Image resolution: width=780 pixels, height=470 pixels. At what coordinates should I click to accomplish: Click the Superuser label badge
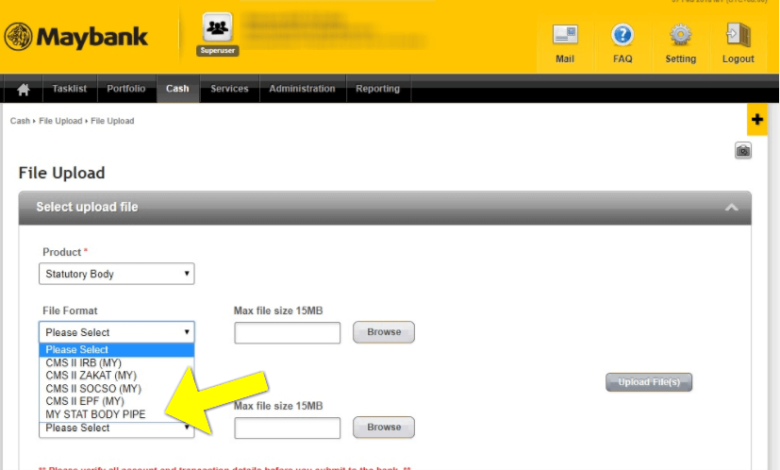point(217,50)
